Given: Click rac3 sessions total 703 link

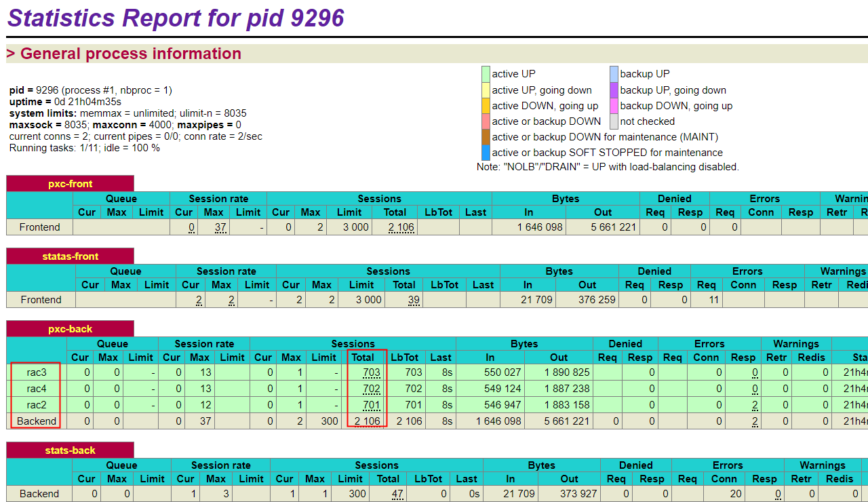Looking at the screenshot, I should [371, 372].
